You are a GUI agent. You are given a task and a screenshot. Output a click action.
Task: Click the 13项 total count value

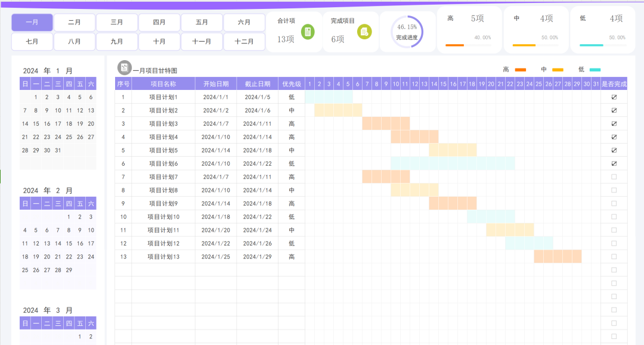(x=286, y=39)
